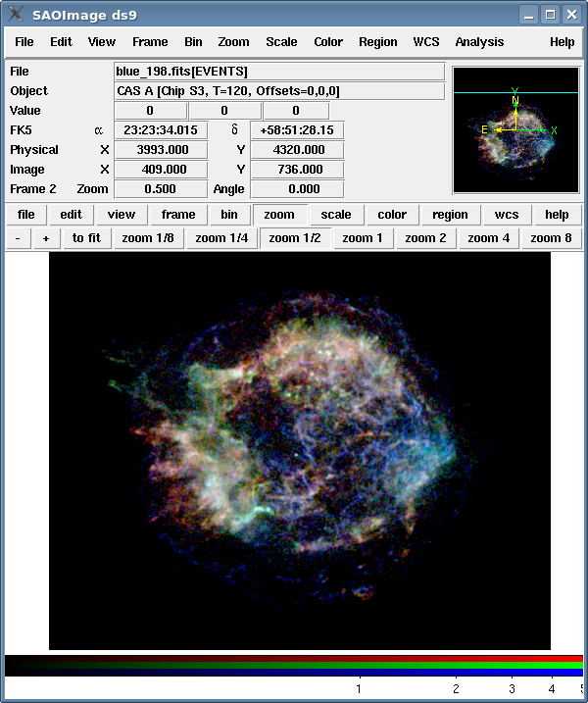The height and width of the screenshot is (703, 588).
Task: Click the X11 window icon in title bar
Action: 16,15
